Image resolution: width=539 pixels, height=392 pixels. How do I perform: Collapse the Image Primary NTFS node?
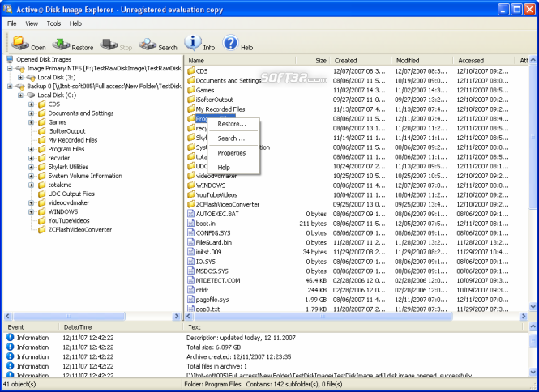10,68
